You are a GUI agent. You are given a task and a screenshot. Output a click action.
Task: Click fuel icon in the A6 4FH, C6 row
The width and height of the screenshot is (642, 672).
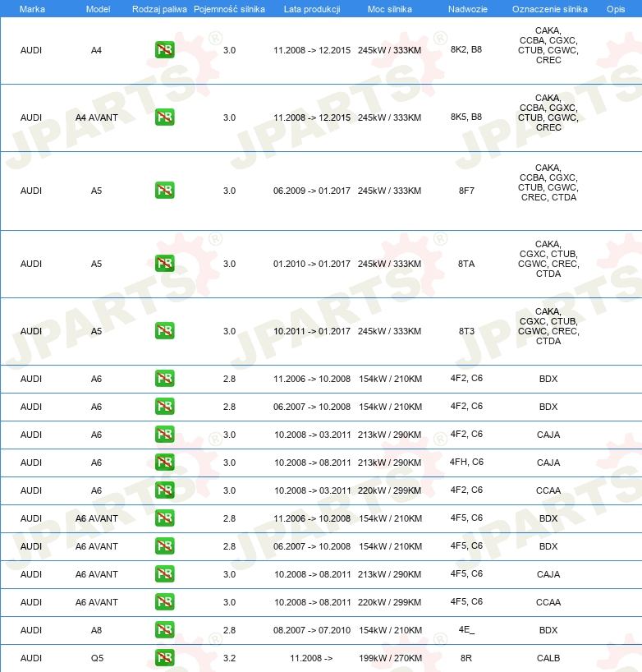[x=164, y=462]
